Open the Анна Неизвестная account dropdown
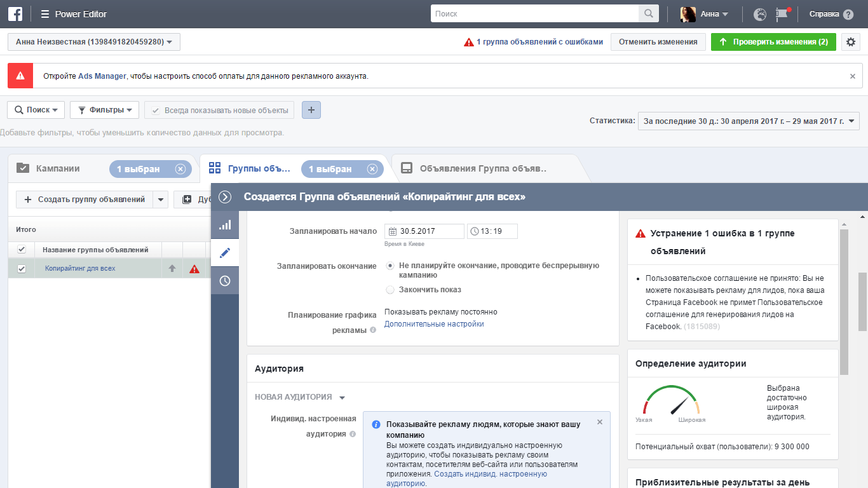Image resolution: width=868 pixels, height=488 pixels. pos(94,42)
